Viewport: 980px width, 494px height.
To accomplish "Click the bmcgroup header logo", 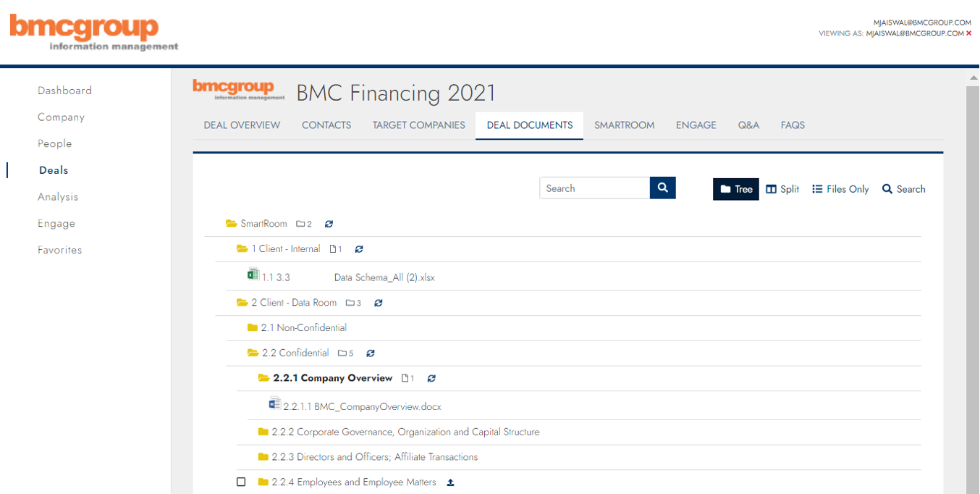I will [x=94, y=33].
